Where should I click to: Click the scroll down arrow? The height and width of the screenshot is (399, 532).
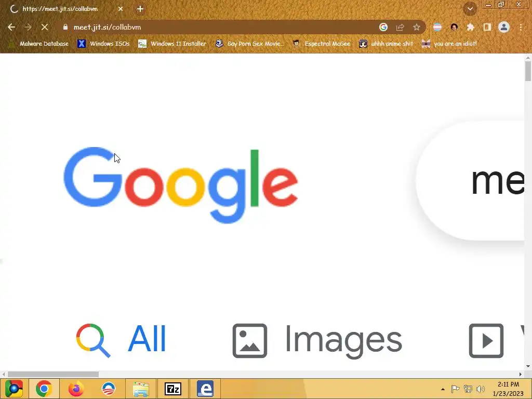pyautogui.click(x=528, y=366)
